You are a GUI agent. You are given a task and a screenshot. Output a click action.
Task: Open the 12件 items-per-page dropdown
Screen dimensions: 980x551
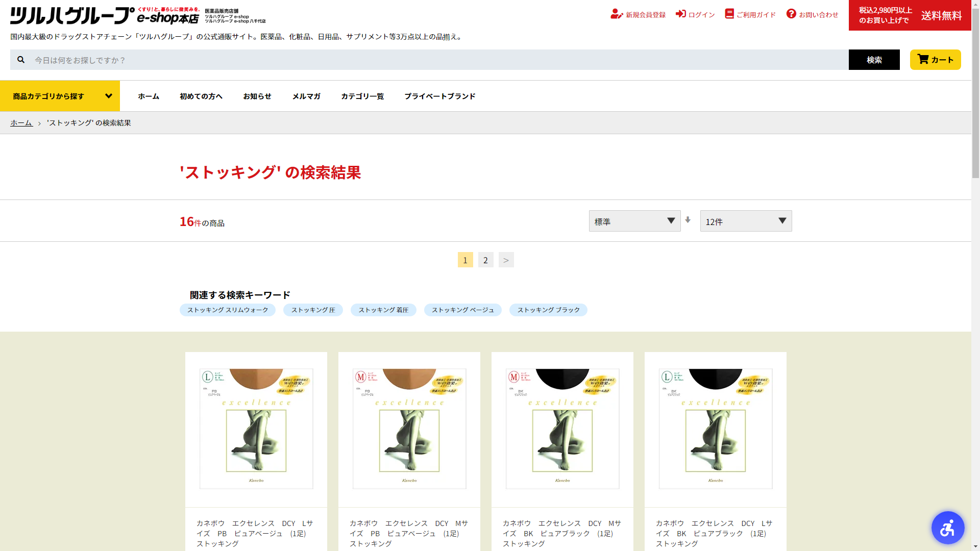[x=746, y=221]
